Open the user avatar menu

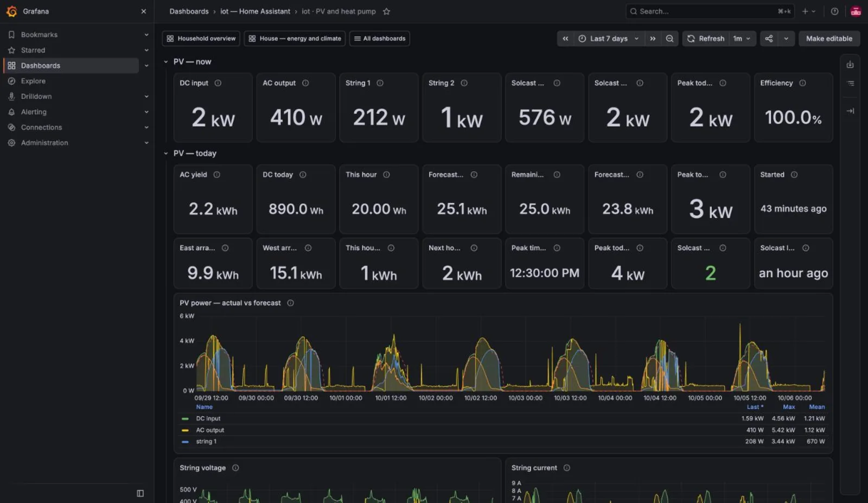[x=856, y=11]
